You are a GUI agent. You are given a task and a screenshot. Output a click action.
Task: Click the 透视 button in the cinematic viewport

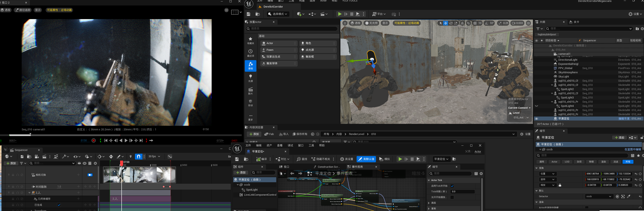[x=6, y=10]
